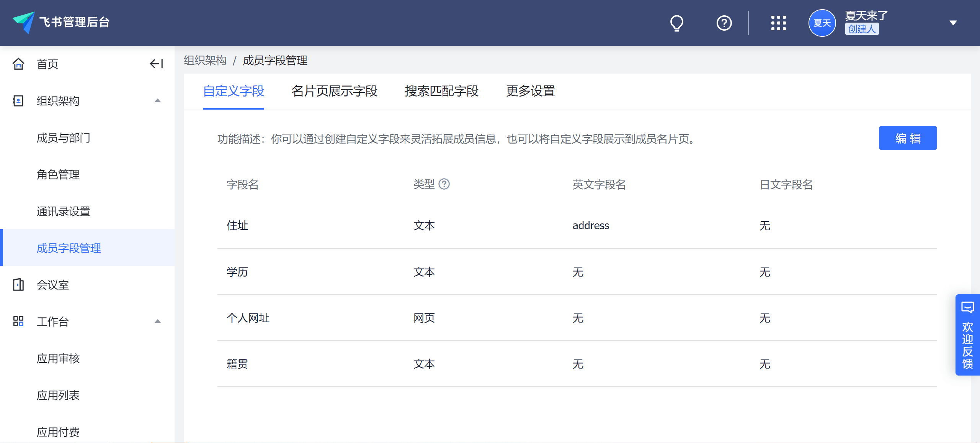Open the 欢迎反馈 feedback panel
The height and width of the screenshot is (443, 980).
click(x=967, y=335)
